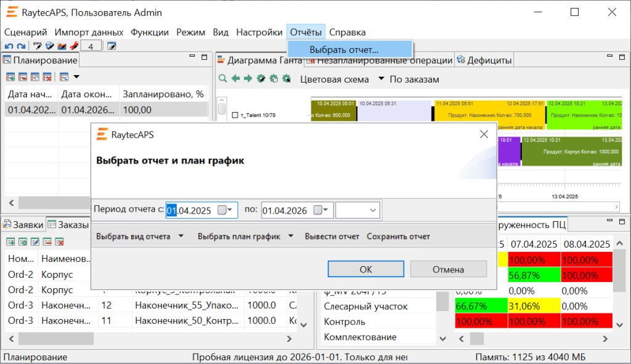631x364 pixels.
Task: Switch to the Незапланированные операции tab
Action: click(380, 60)
